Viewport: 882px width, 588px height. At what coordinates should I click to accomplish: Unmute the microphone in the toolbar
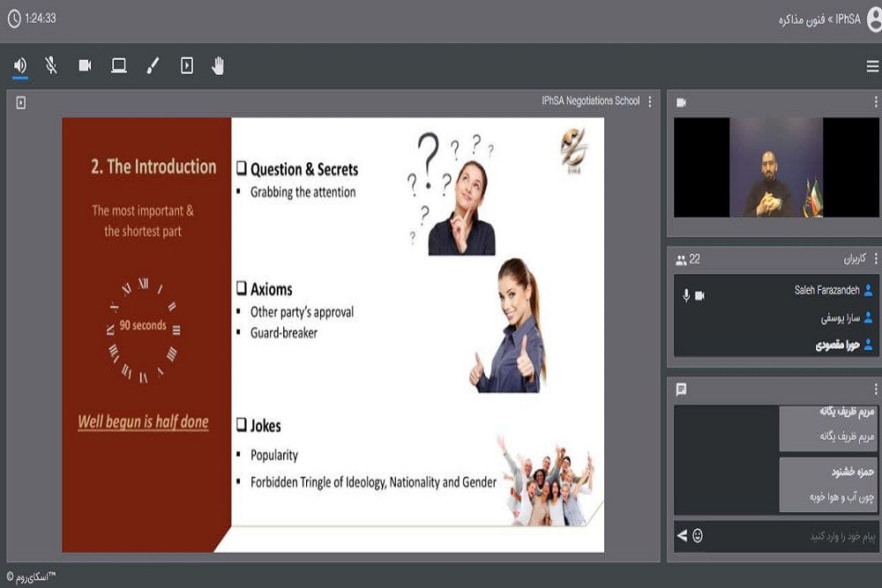[51, 65]
